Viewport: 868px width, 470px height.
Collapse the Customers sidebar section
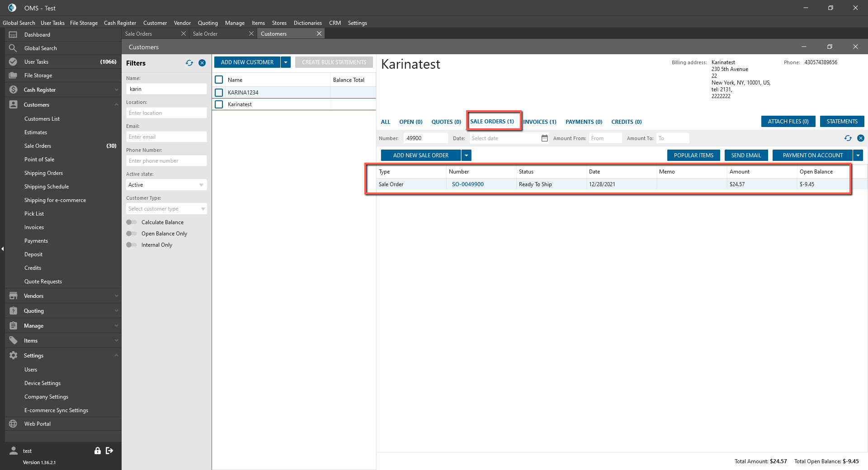(x=116, y=104)
